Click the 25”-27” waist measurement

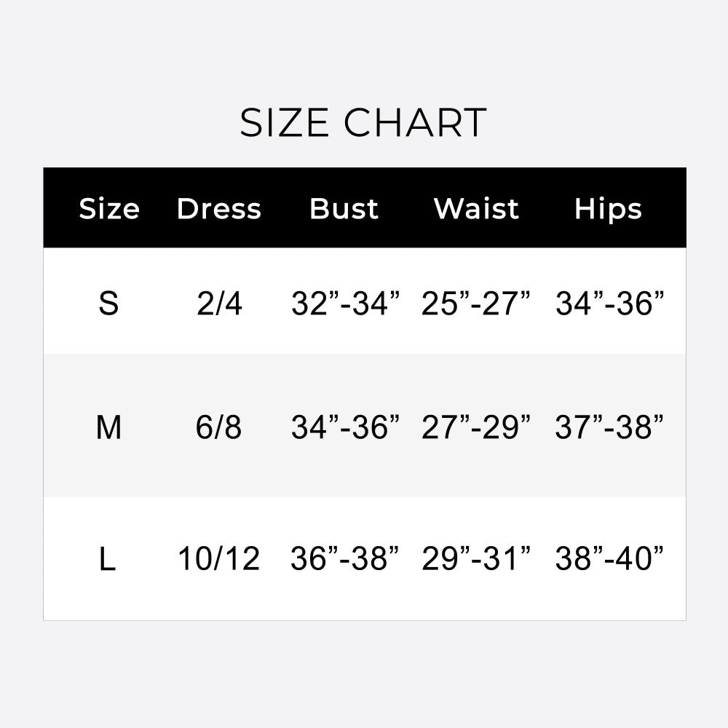(x=476, y=304)
